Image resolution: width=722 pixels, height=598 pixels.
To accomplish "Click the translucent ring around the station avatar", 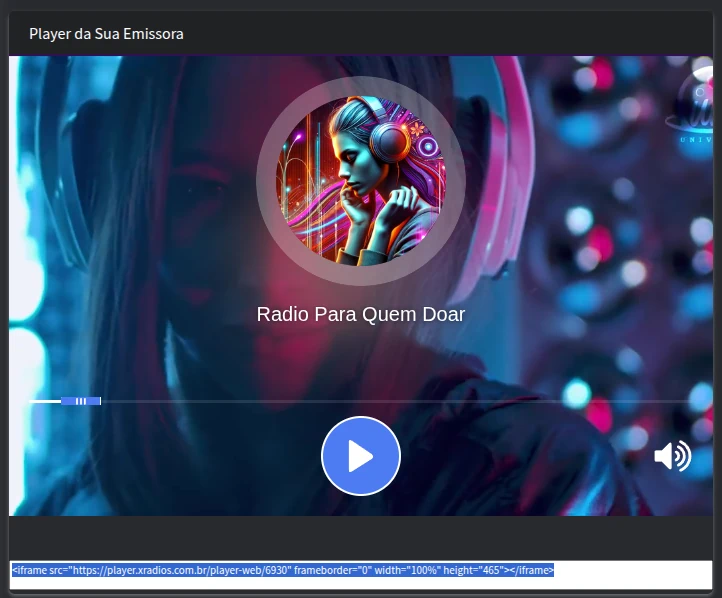I will click(x=266, y=180).
